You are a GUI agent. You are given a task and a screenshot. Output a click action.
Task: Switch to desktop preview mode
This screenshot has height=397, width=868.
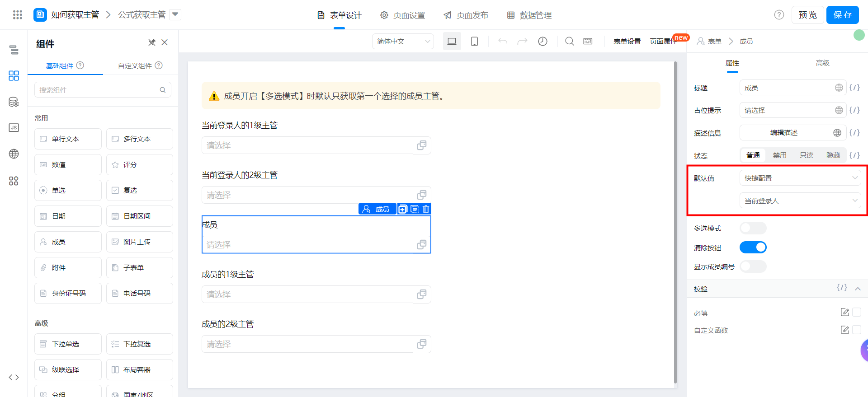(452, 41)
